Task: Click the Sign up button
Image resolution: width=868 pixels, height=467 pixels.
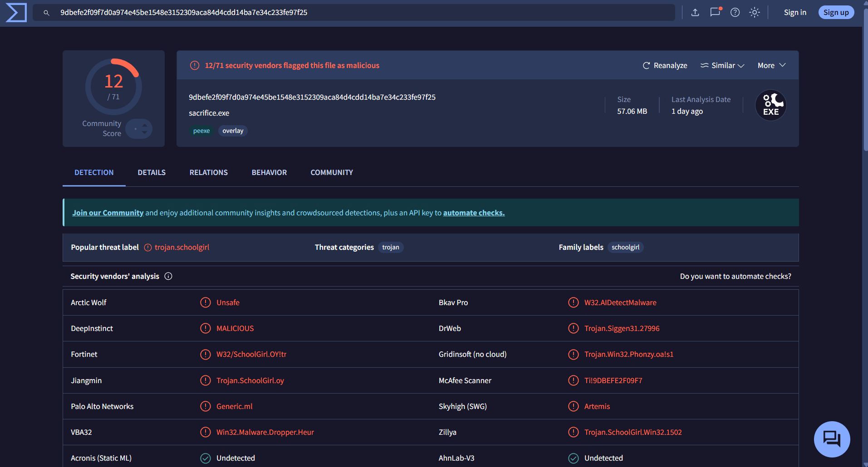Action: point(836,12)
